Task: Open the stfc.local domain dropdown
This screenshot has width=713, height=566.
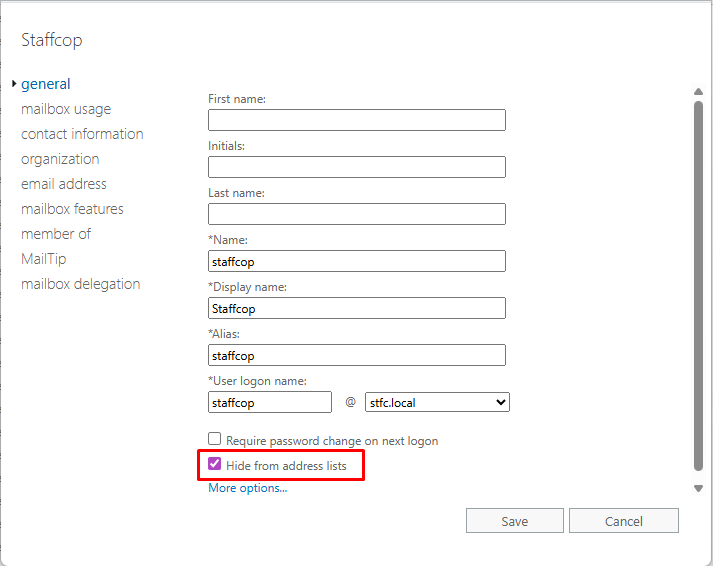Action: tap(437, 402)
